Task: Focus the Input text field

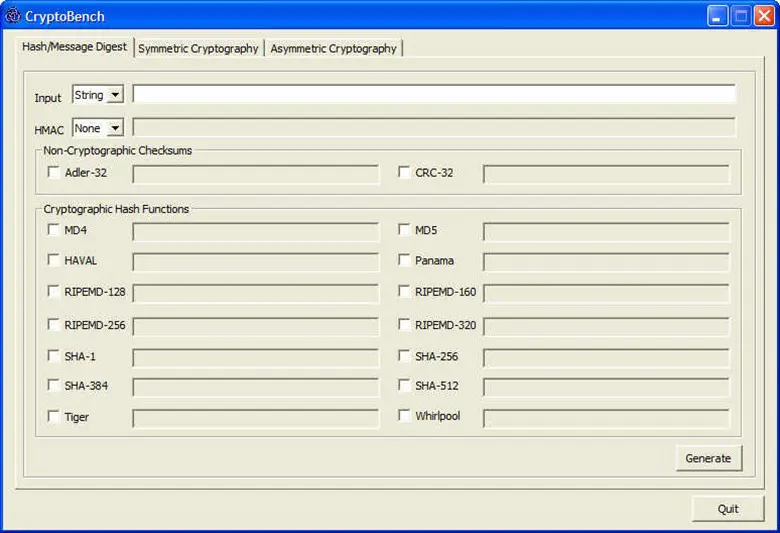Action: point(434,94)
